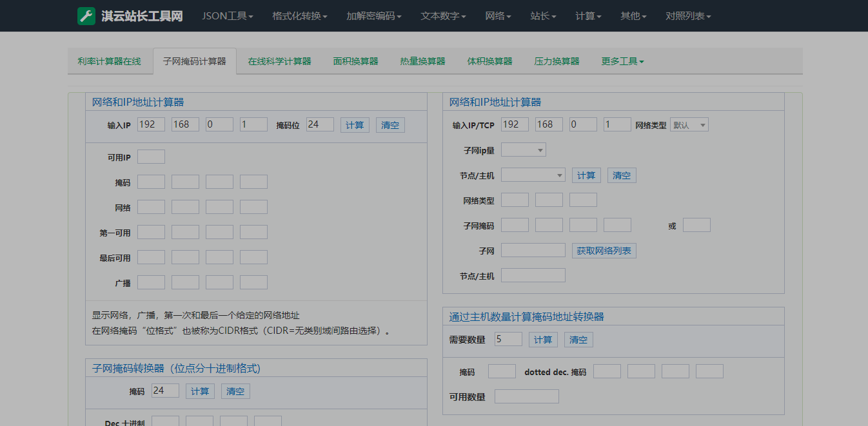Open the 子网ip量 dropdown
868x426 pixels.
point(524,150)
